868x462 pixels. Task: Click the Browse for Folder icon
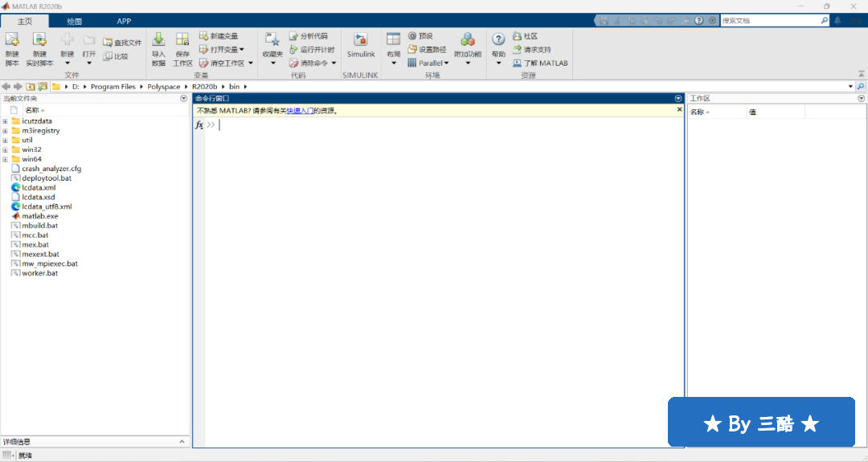42,86
